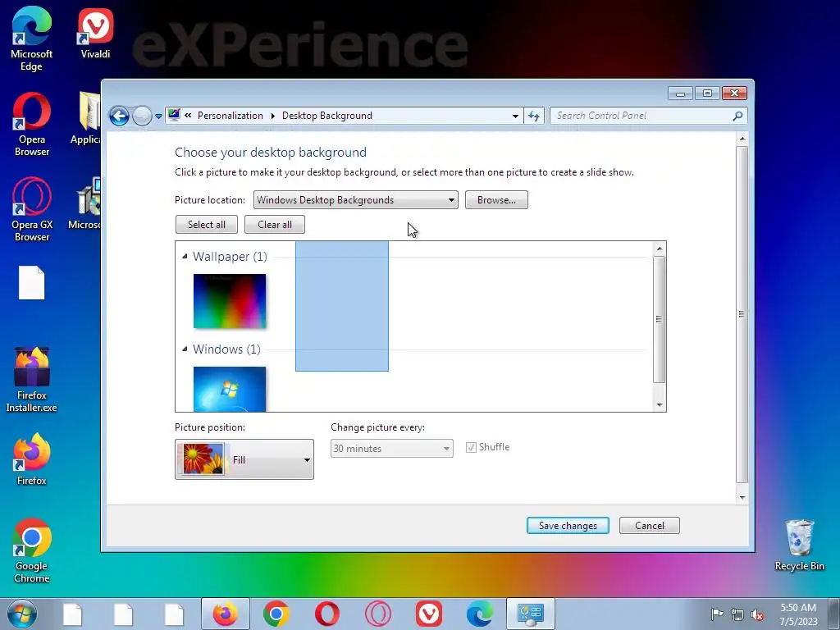The width and height of the screenshot is (840, 630).
Task: Click the search magnifier icon
Action: pyautogui.click(x=737, y=116)
